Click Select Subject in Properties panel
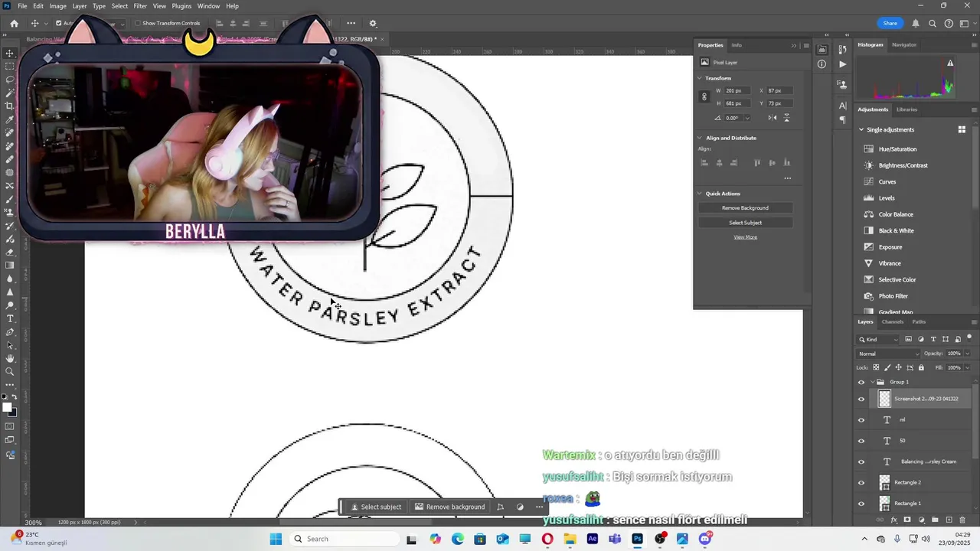The image size is (980, 551). pos(745,223)
